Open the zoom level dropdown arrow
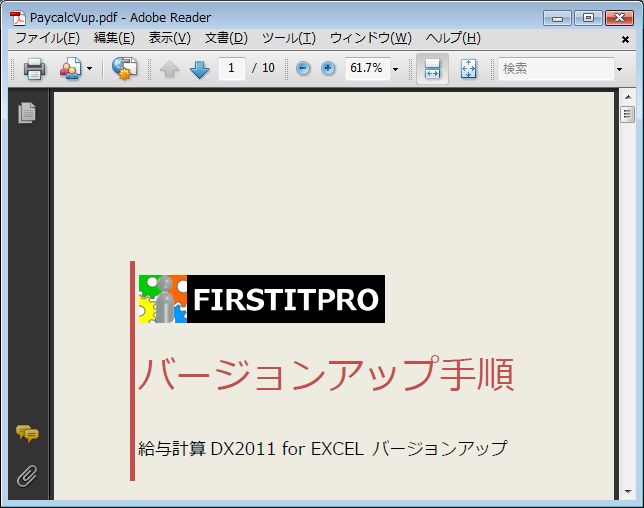 pos(396,69)
